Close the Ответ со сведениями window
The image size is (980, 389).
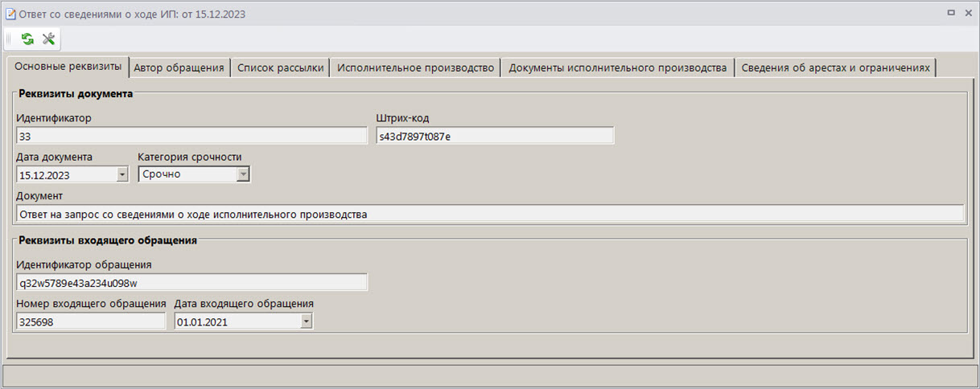click(966, 13)
